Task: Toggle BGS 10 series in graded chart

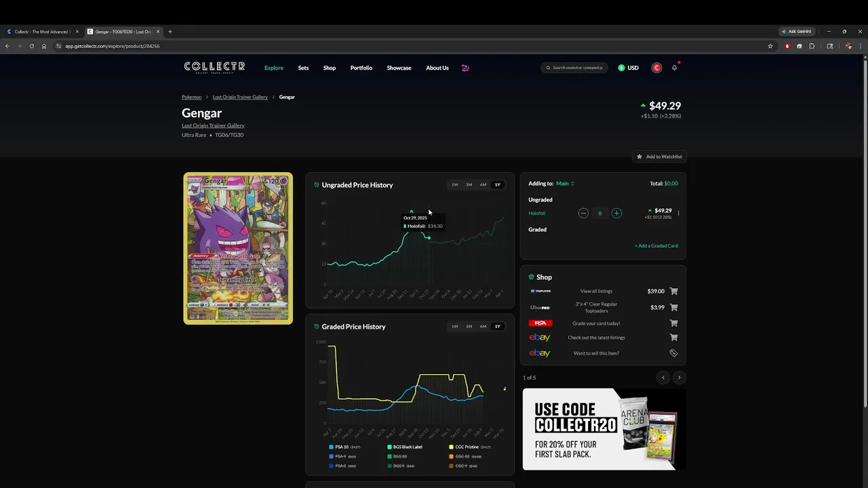Action: pyautogui.click(x=397, y=457)
